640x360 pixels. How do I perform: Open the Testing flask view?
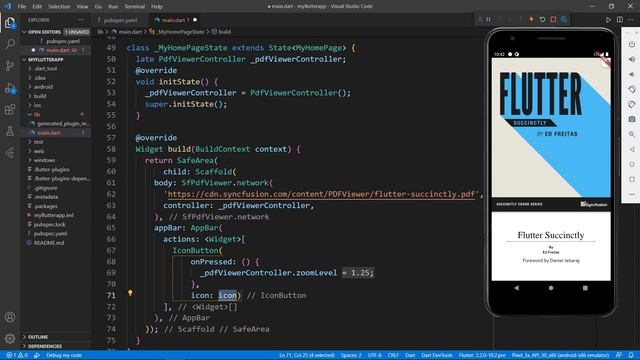coord(10,131)
